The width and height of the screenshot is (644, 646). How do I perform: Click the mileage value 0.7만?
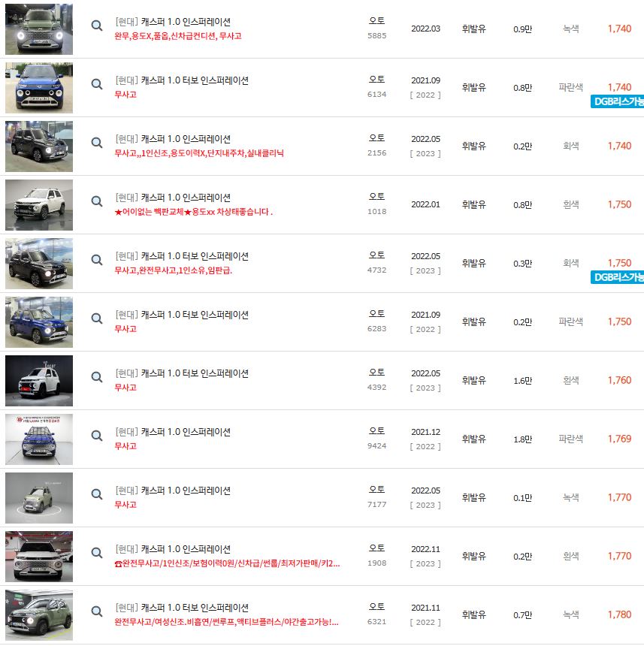point(522,614)
